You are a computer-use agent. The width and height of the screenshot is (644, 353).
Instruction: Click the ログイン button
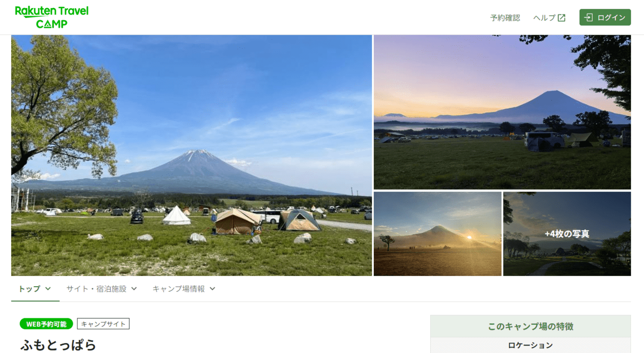(x=605, y=18)
